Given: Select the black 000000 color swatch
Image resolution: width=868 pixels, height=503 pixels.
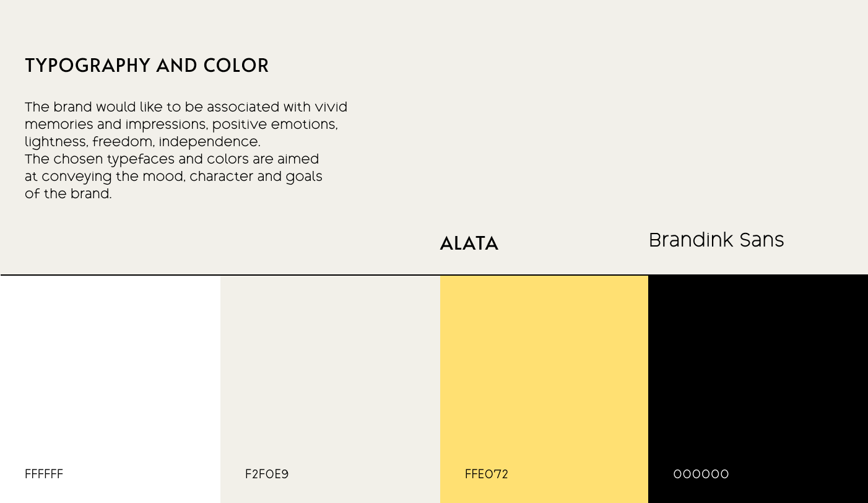Looking at the screenshot, I should click(758, 372).
